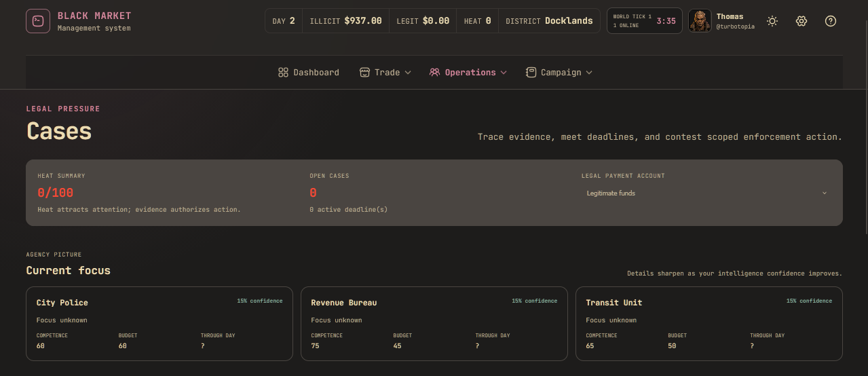The height and width of the screenshot is (376, 868).
Task: Expand the Campaign chevron
Action: [589, 73]
